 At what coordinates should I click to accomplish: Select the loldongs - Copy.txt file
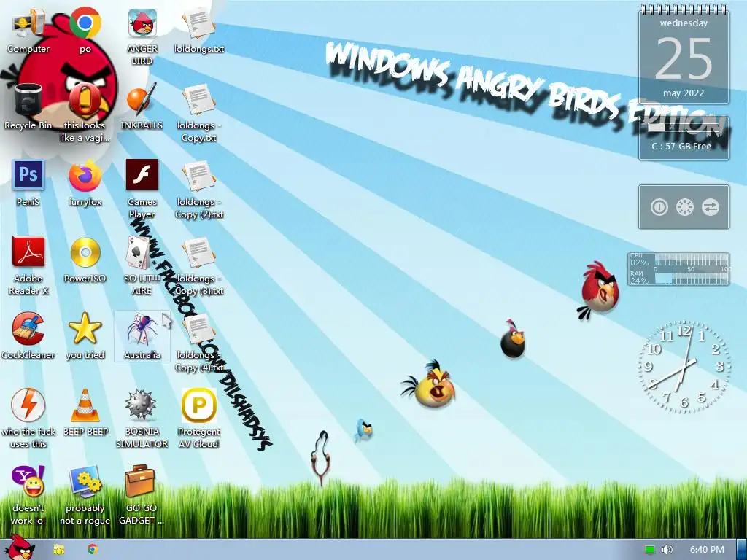point(199,113)
